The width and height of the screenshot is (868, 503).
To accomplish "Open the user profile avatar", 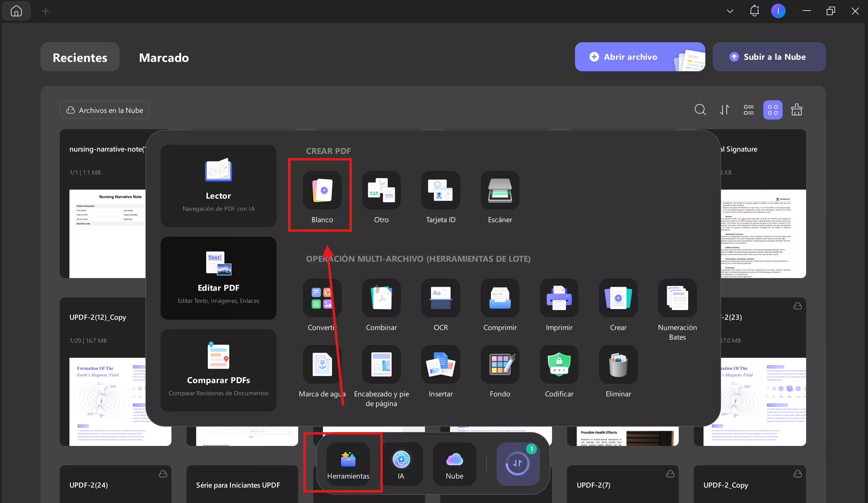I will [x=778, y=11].
